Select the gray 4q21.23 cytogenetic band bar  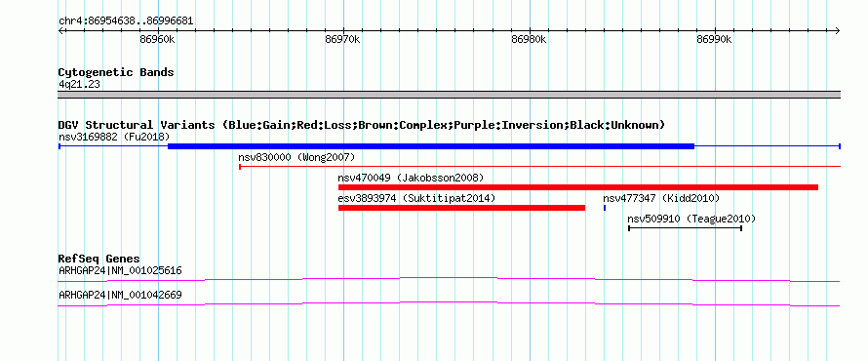(449, 95)
